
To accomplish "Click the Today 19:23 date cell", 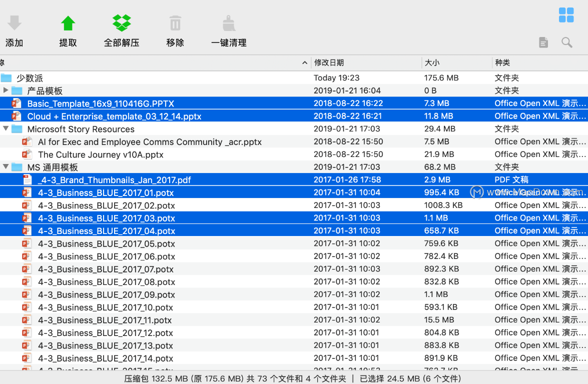I will pyautogui.click(x=336, y=78).
